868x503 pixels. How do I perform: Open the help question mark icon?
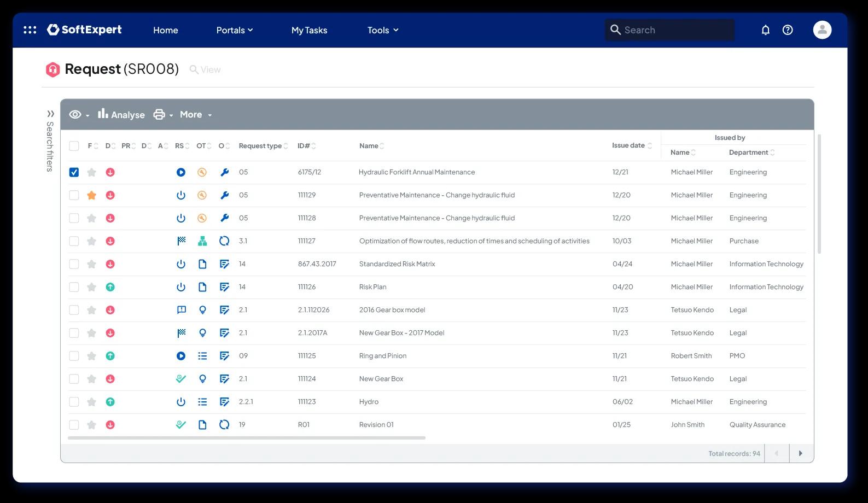point(788,30)
